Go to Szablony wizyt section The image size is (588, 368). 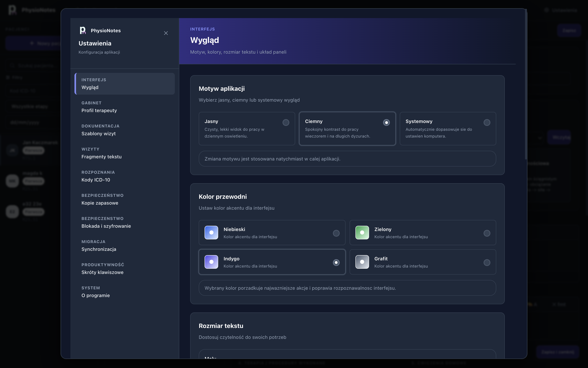point(125,130)
